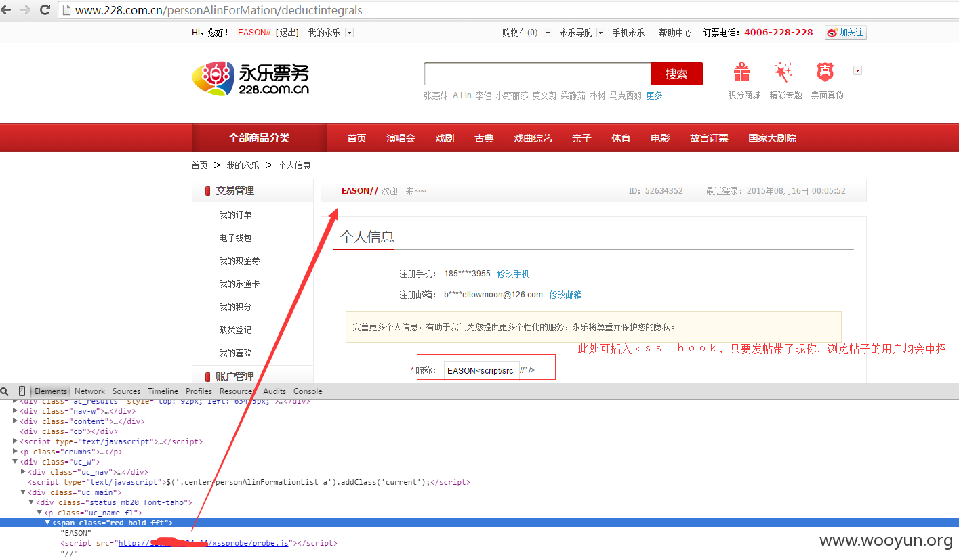Image resolution: width=959 pixels, height=560 pixels.
Task: Go to the 体育 nav tab
Action: (x=621, y=138)
